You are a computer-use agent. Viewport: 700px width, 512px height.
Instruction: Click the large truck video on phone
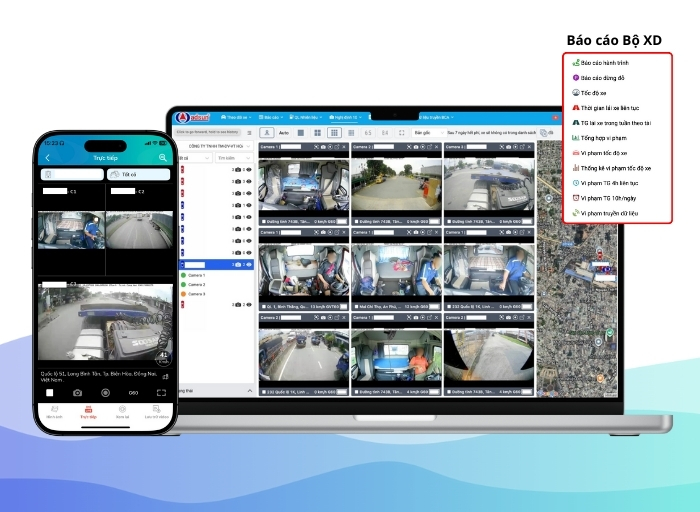[x=104, y=320]
